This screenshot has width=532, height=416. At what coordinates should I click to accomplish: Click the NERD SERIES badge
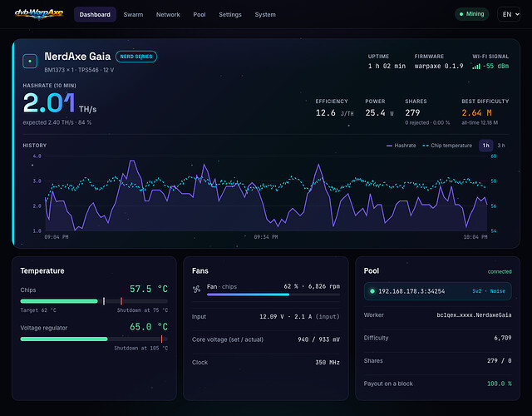tap(136, 57)
